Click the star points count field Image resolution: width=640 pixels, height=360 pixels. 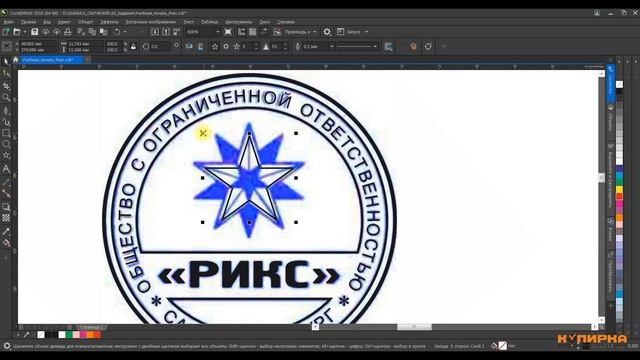point(247,47)
